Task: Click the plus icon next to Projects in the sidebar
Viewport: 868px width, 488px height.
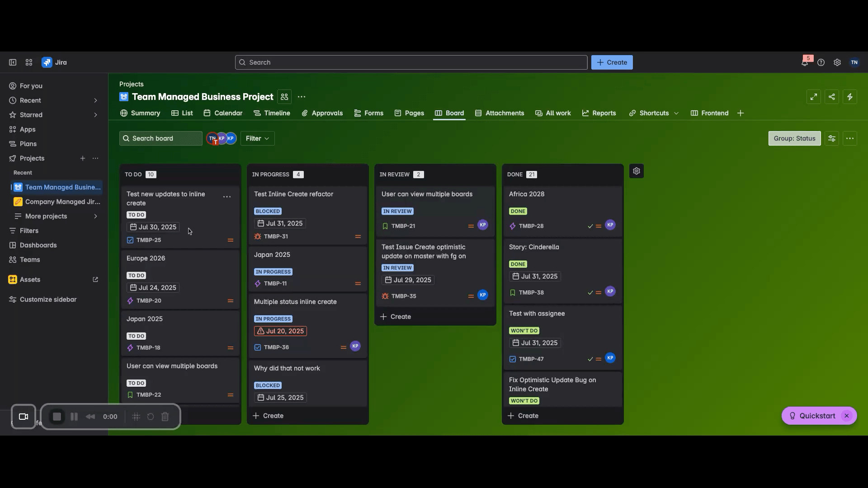Action: pos(83,158)
